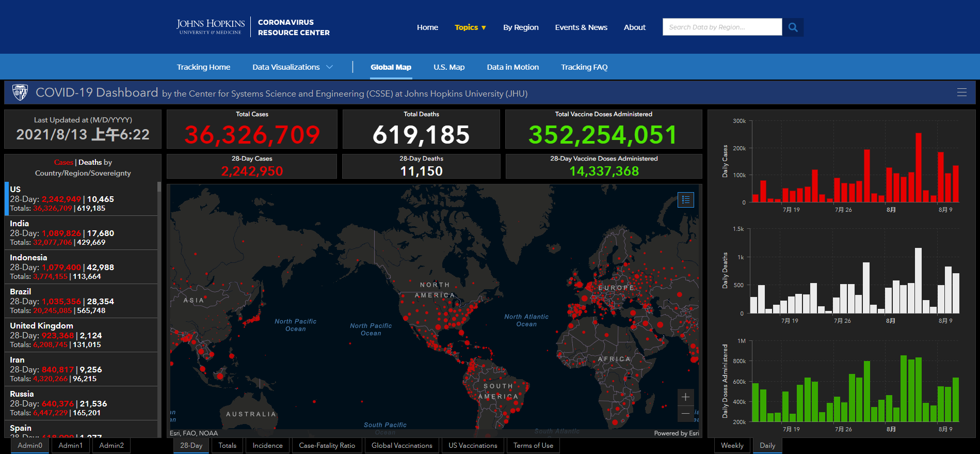The width and height of the screenshot is (980, 454).
Task: Select the Admin1 tab
Action: (71, 446)
